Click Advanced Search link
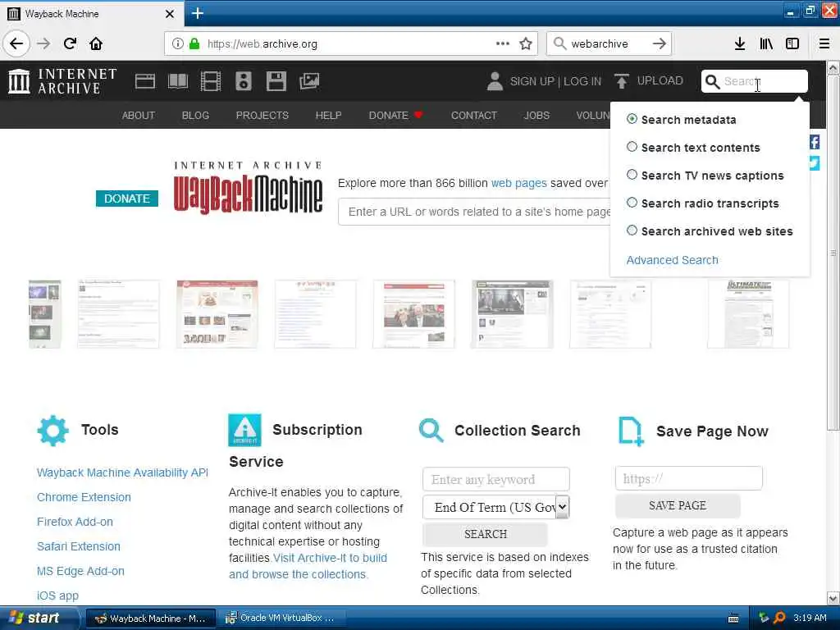The image size is (840, 630). tap(673, 260)
